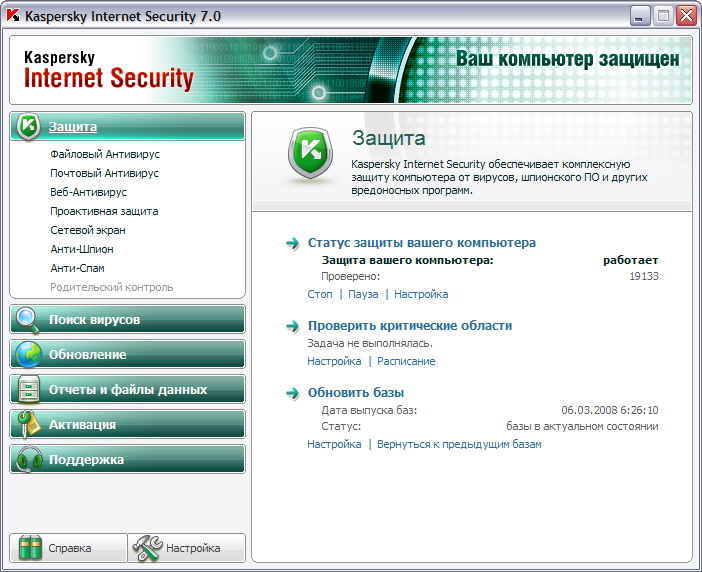Click the globe icon for Обновление
702x572 pixels.
click(x=28, y=355)
